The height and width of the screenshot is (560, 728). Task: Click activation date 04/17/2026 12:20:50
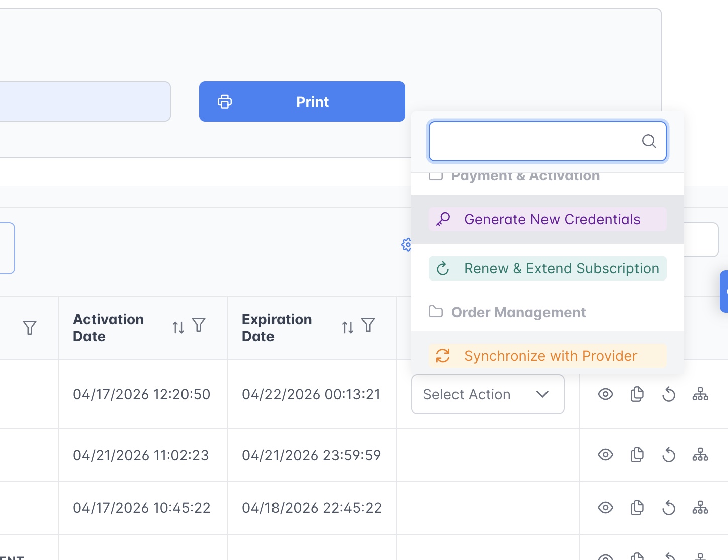(x=142, y=394)
